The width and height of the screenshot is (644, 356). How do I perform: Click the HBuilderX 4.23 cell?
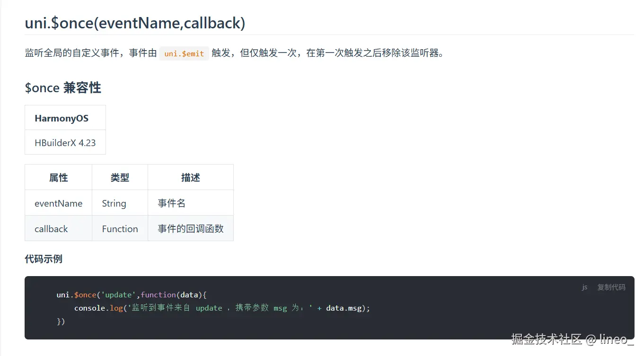[65, 143]
